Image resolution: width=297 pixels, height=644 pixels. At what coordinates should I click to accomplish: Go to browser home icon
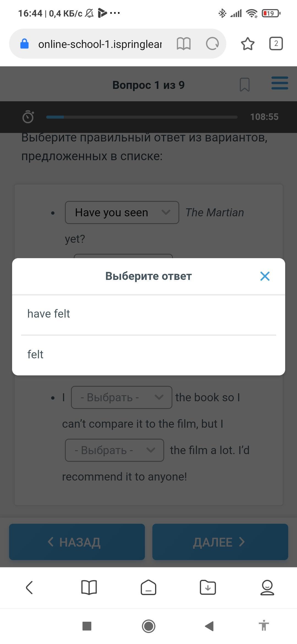148,588
